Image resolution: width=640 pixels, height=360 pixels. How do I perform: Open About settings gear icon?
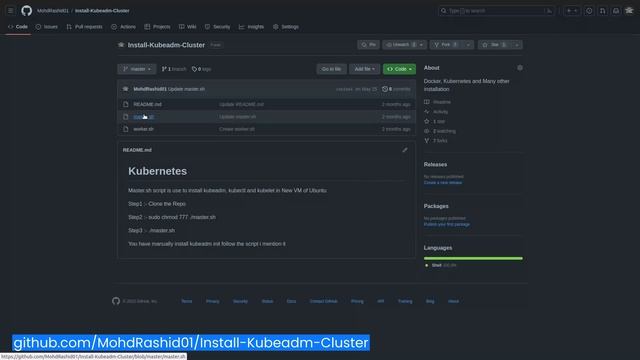[x=520, y=68]
